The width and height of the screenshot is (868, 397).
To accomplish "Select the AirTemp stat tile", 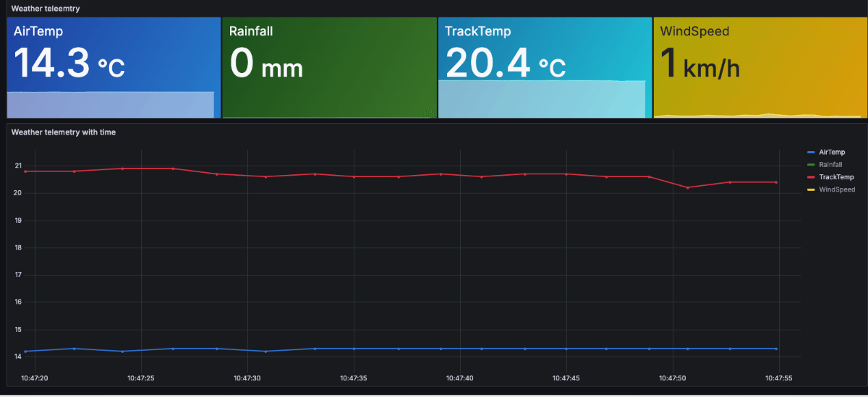I will [114, 67].
